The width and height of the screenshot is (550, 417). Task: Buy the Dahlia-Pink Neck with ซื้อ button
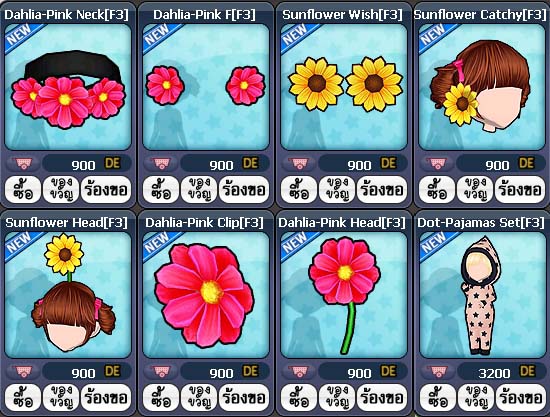click(x=23, y=190)
